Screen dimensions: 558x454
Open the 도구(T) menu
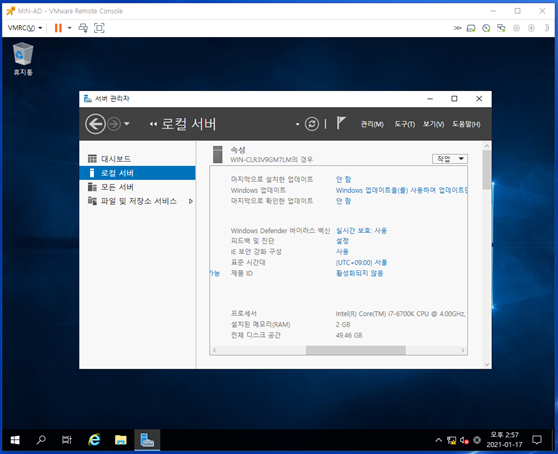click(x=405, y=124)
